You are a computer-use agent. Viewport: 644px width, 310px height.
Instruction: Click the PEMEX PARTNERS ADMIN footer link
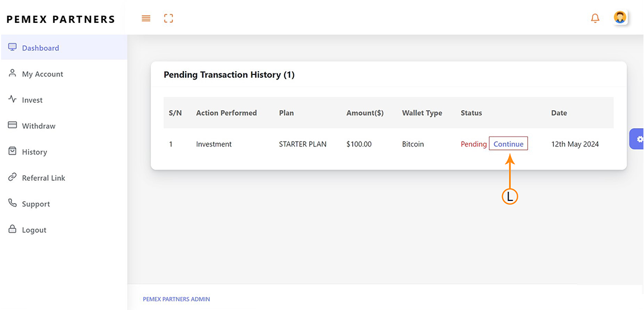176,299
